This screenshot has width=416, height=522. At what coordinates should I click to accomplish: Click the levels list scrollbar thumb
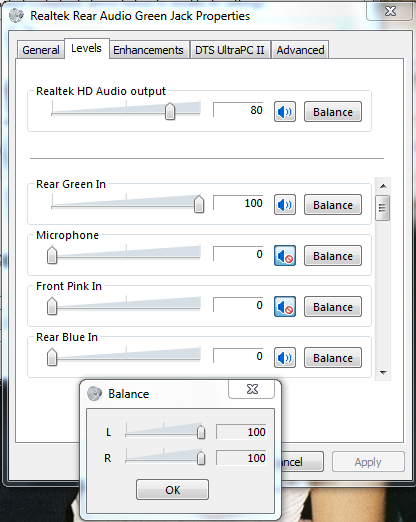(x=382, y=208)
